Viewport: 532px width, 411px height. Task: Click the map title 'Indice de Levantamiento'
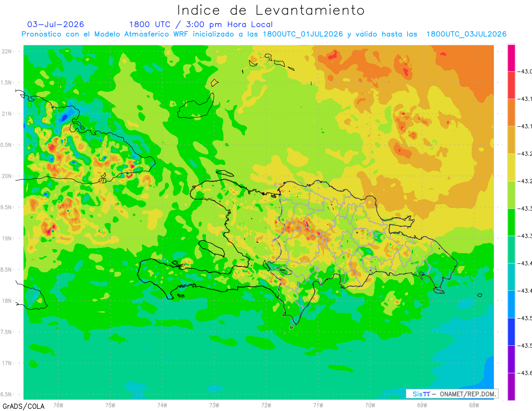(x=271, y=10)
